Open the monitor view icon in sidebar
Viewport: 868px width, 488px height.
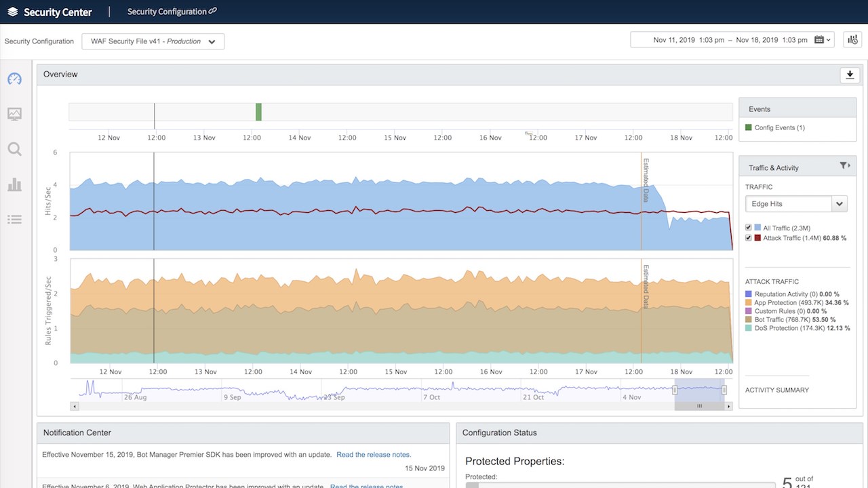[14, 114]
